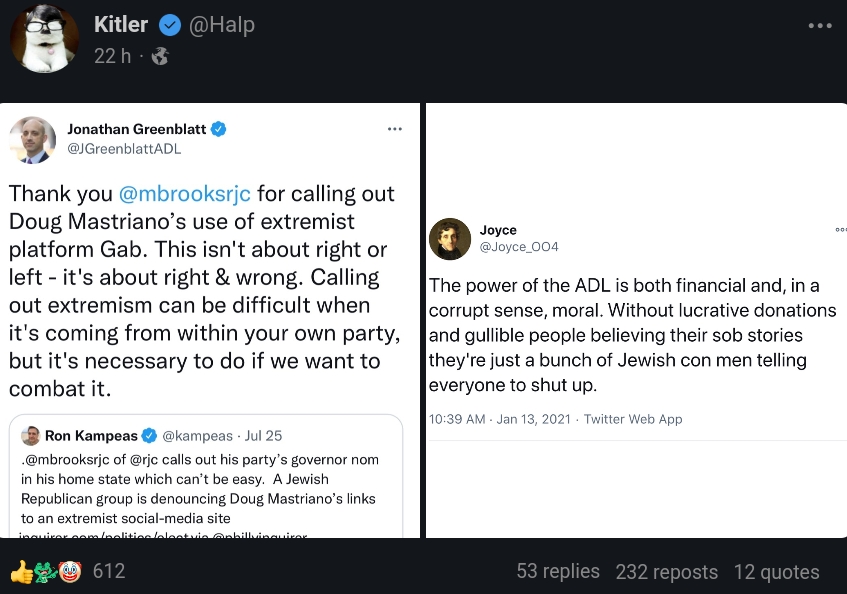This screenshot has height=594, width=847.
Task: View the 53 replies
Action: pyautogui.click(x=557, y=572)
